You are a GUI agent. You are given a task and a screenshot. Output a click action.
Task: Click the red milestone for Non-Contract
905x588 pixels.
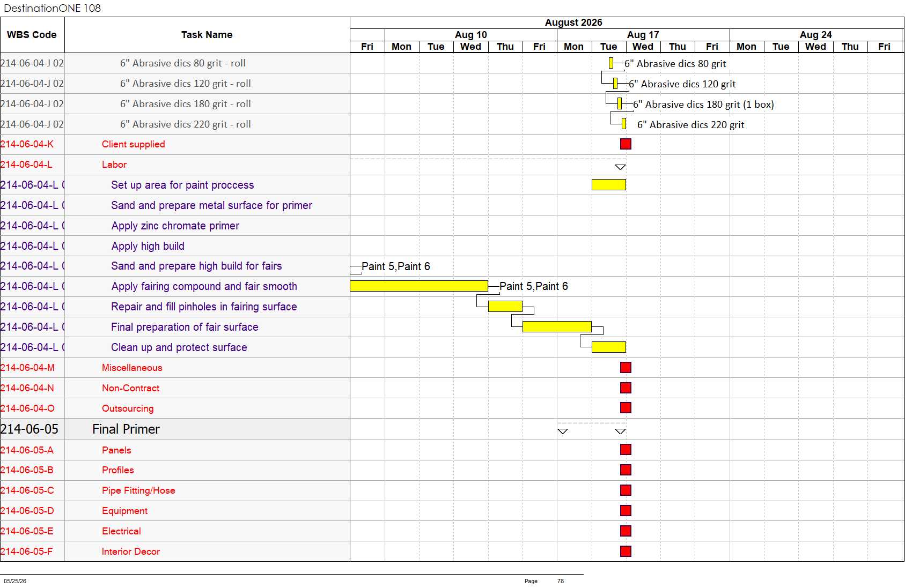pyautogui.click(x=626, y=388)
